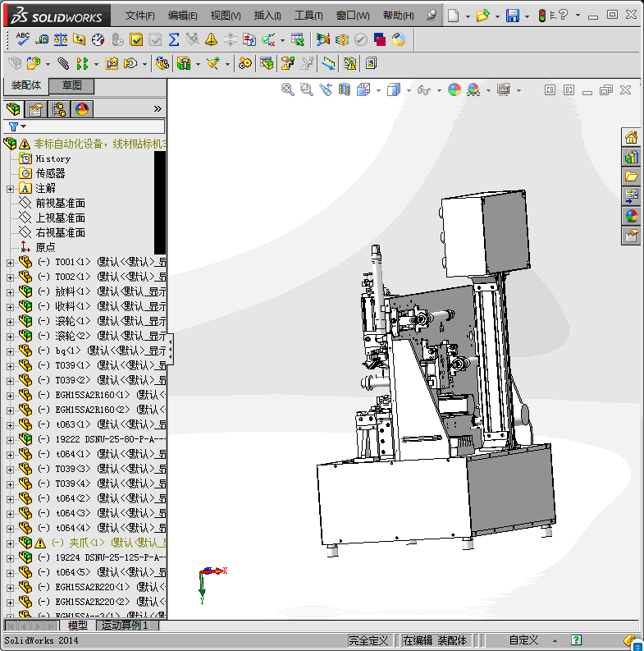Click the Edit Appearance color ball
This screenshot has height=651, width=644.
[454, 89]
